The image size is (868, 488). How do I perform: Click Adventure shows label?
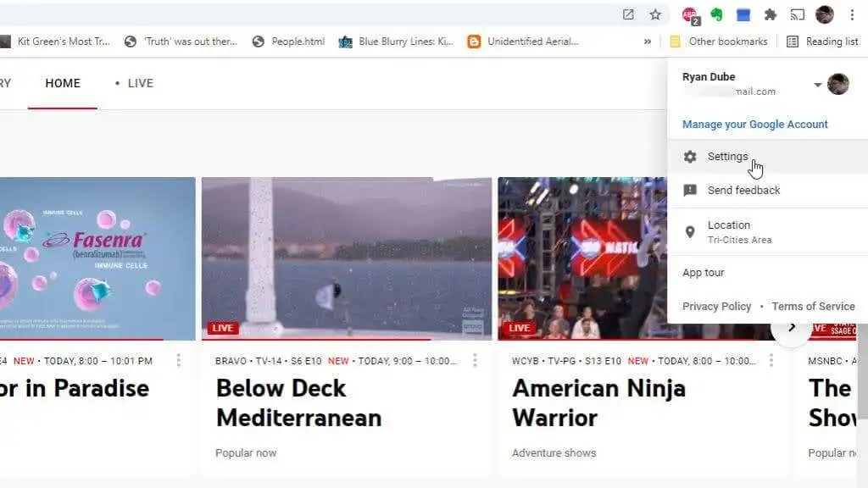(554, 452)
